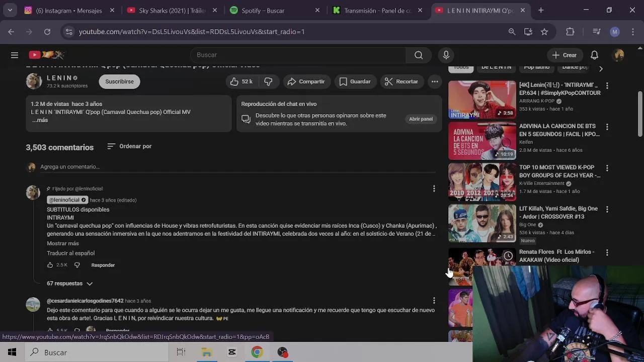
Task: Open a new Chrome tab
Action: (541, 10)
